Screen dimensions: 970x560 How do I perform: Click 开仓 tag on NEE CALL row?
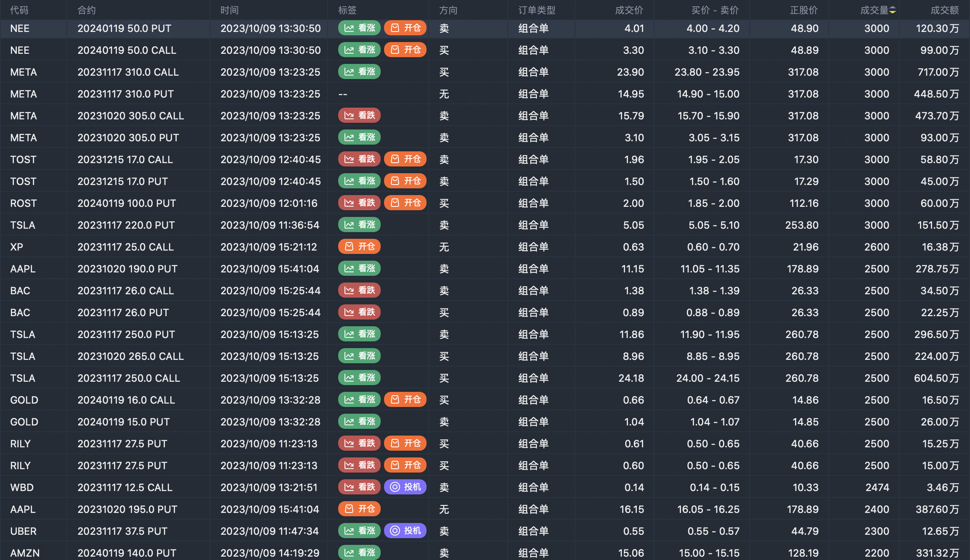pos(405,50)
